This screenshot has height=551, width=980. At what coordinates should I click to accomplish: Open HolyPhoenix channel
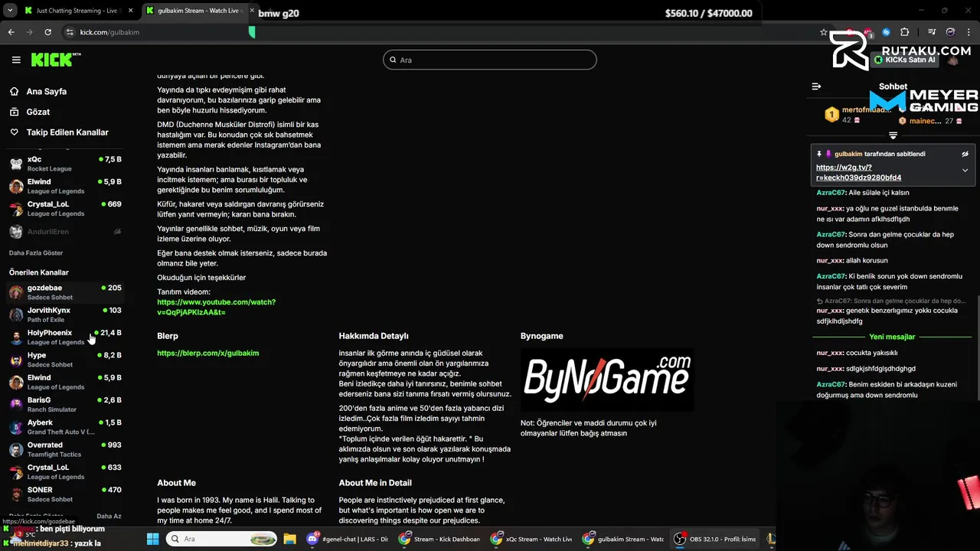[65, 337]
